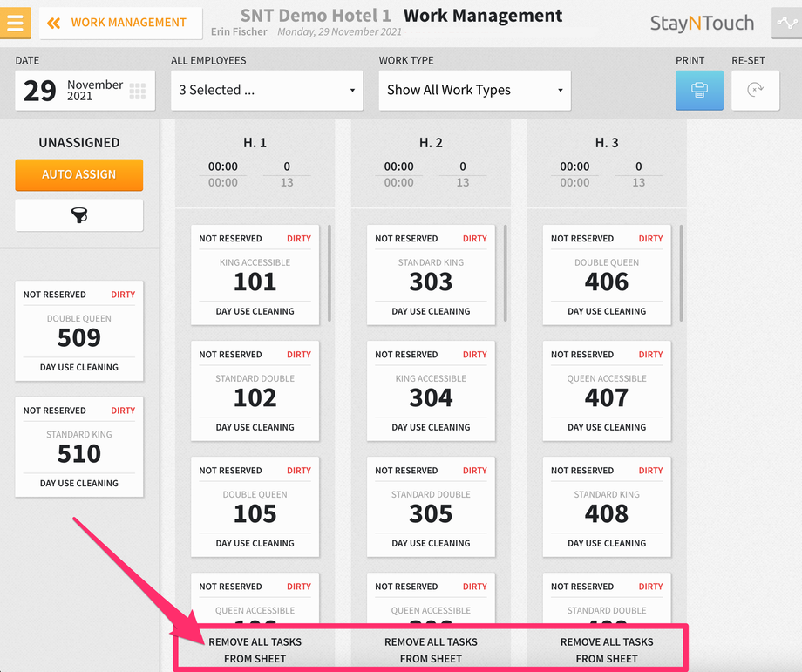
Task: Click the date field showing 29 November
Action: [x=85, y=91]
